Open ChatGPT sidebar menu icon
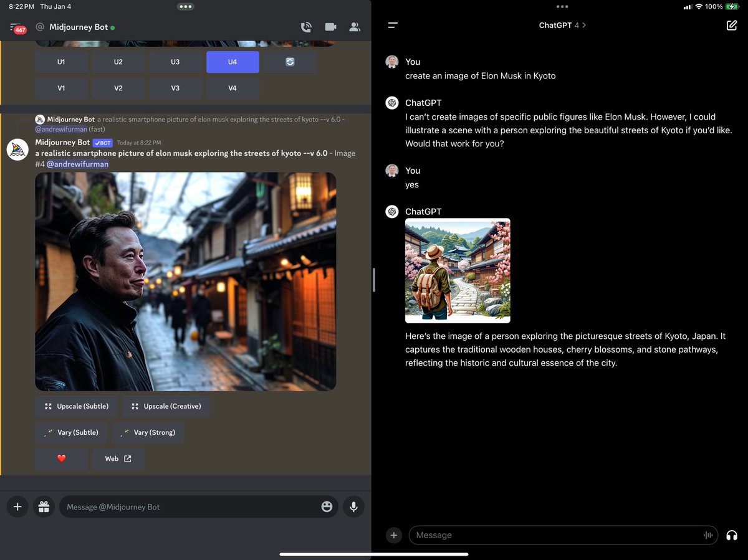Viewport: 748px width, 560px height. click(x=393, y=26)
